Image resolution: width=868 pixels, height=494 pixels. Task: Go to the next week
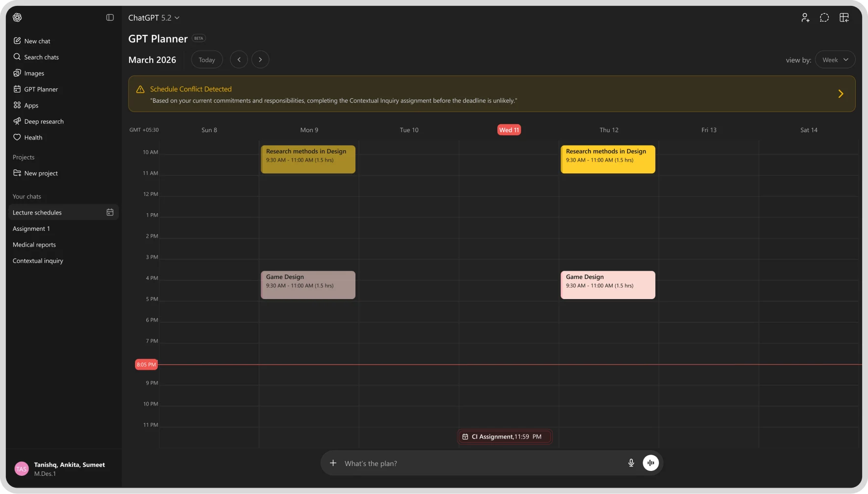pos(260,60)
